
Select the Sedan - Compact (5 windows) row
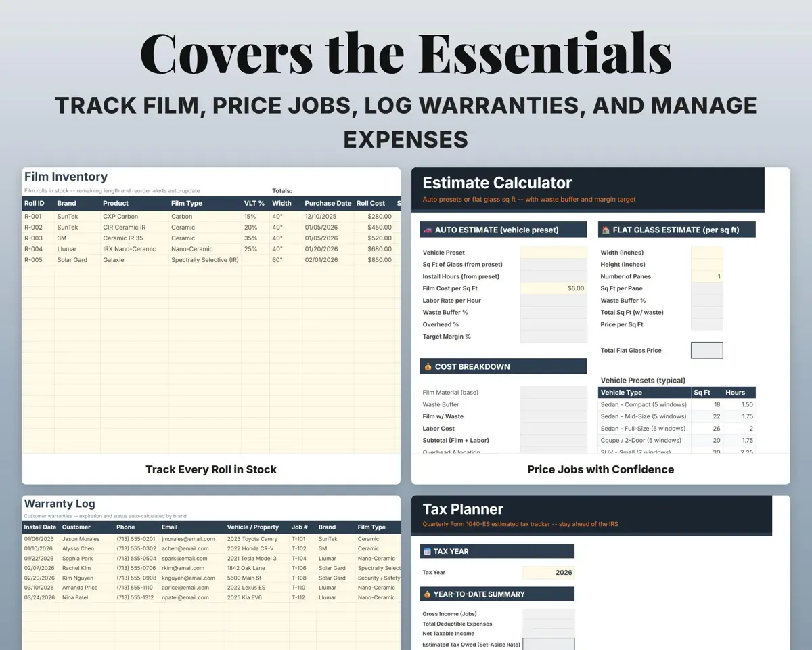677,404
